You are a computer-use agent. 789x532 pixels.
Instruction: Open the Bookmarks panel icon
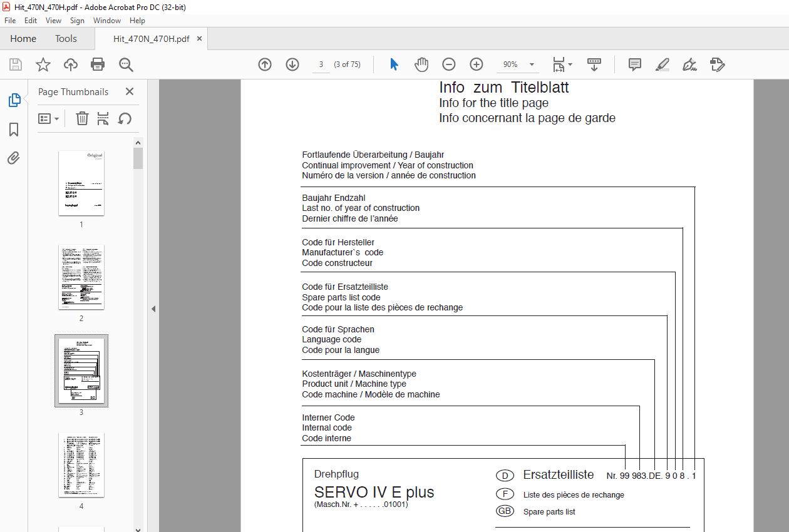[14, 130]
